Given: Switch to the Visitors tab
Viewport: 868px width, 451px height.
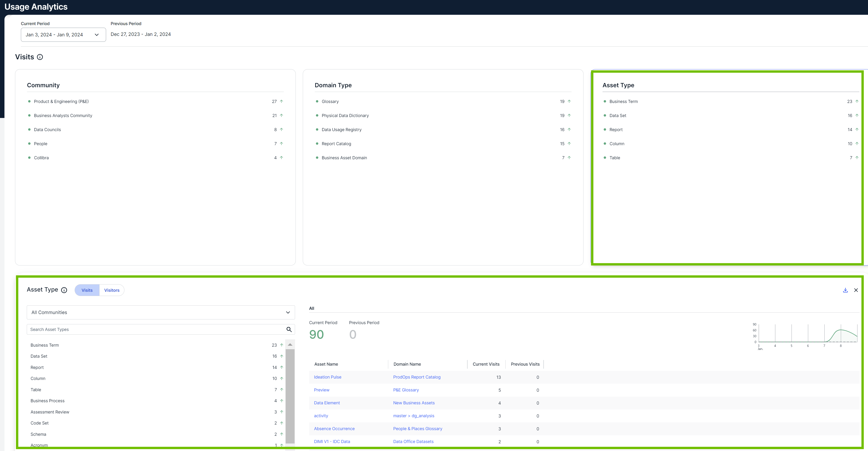Looking at the screenshot, I should (112, 290).
